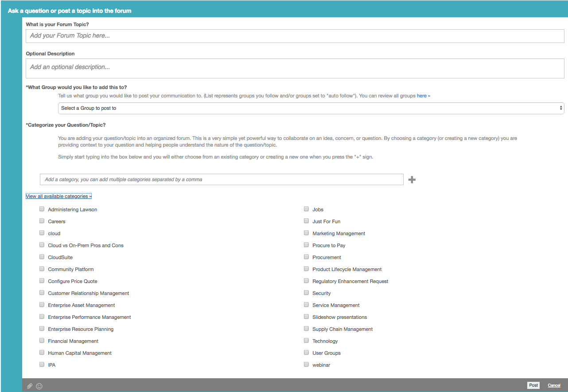Click the plus icon to add category
568x392 pixels.
pos(412,179)
